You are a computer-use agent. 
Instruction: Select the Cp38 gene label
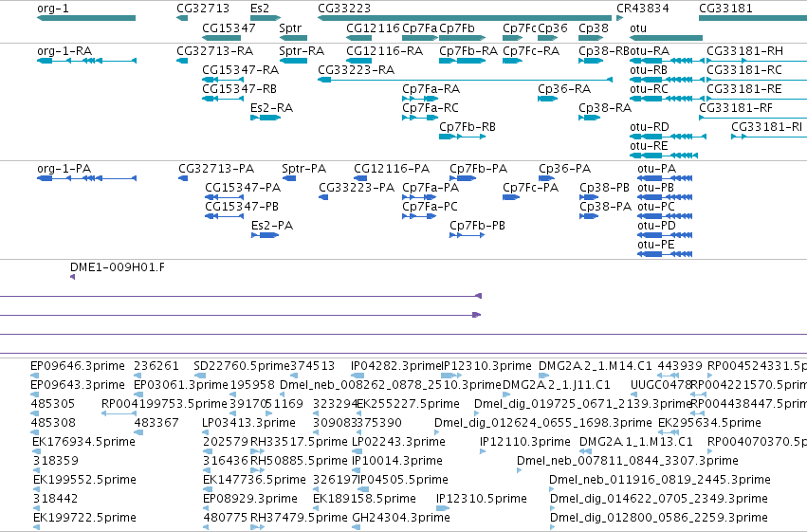pos(594,28)
